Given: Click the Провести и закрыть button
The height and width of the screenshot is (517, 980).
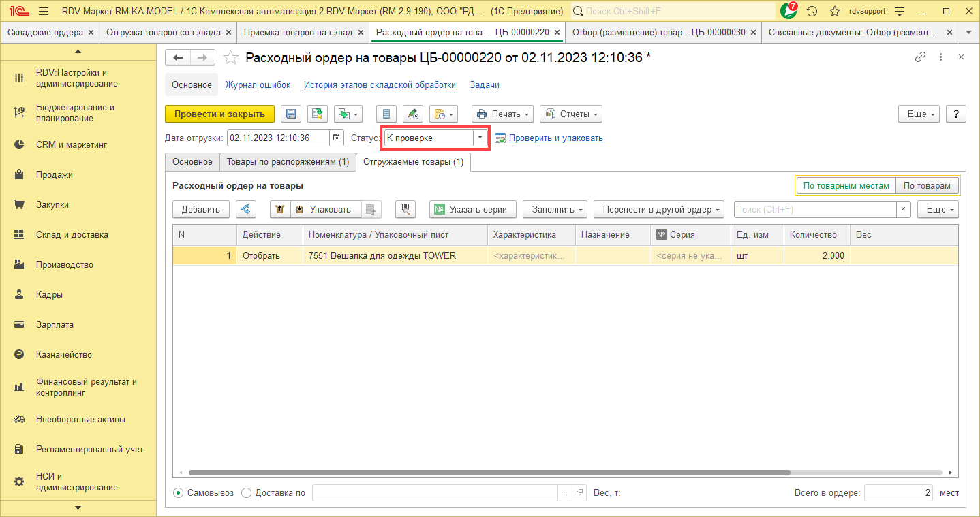Looking at the screenshot, I should coord(219,114).
